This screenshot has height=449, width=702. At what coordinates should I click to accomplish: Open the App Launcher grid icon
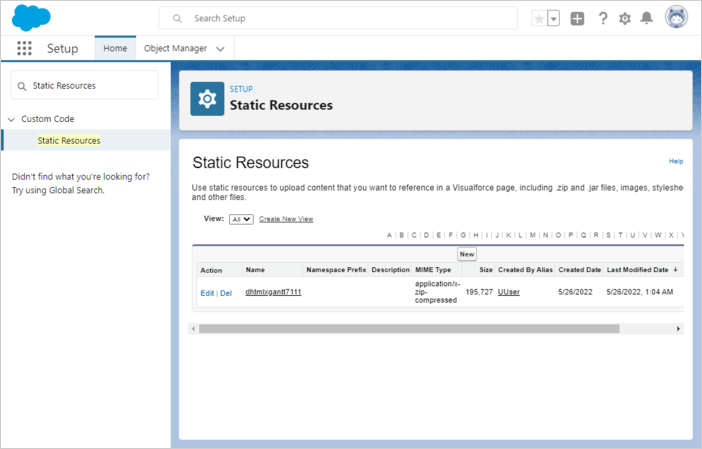pos(24,48)
